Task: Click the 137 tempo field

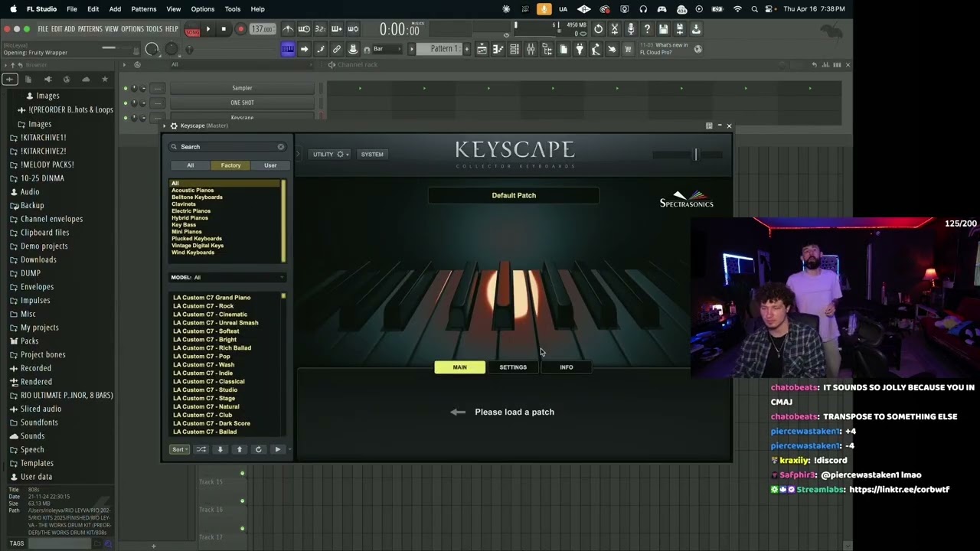Action: click(x=263, y=29)
